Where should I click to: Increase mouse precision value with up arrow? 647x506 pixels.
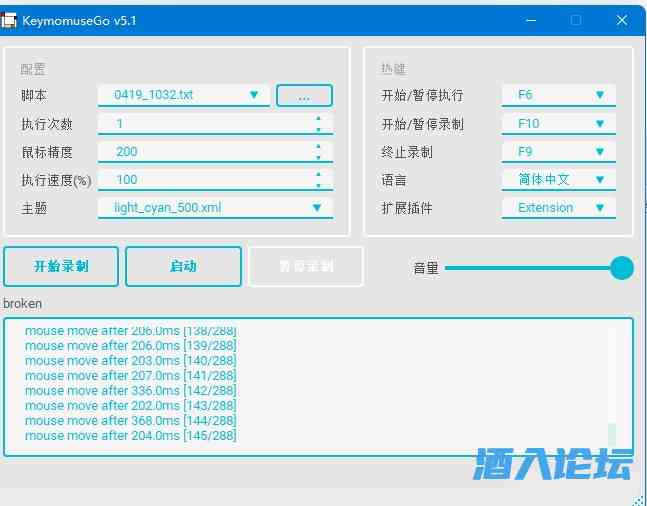click(x=318, y=146)
